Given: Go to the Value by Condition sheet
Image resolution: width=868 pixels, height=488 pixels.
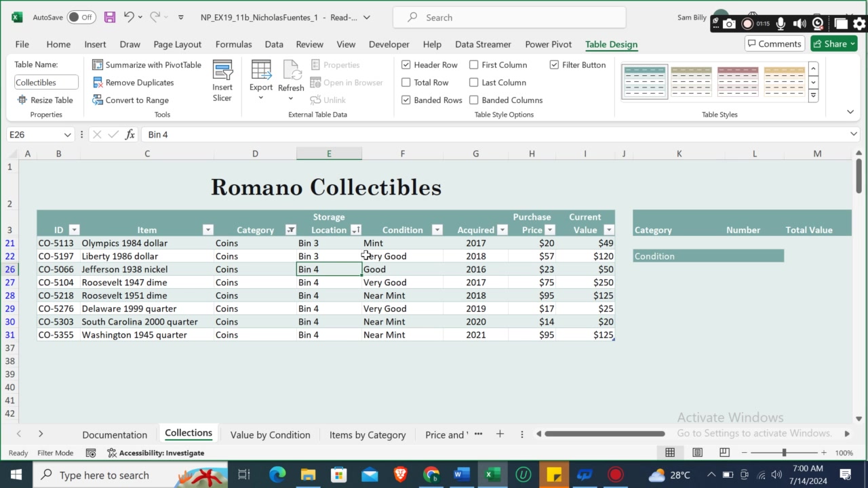Looking at the screenshot, I should [270, 434].
